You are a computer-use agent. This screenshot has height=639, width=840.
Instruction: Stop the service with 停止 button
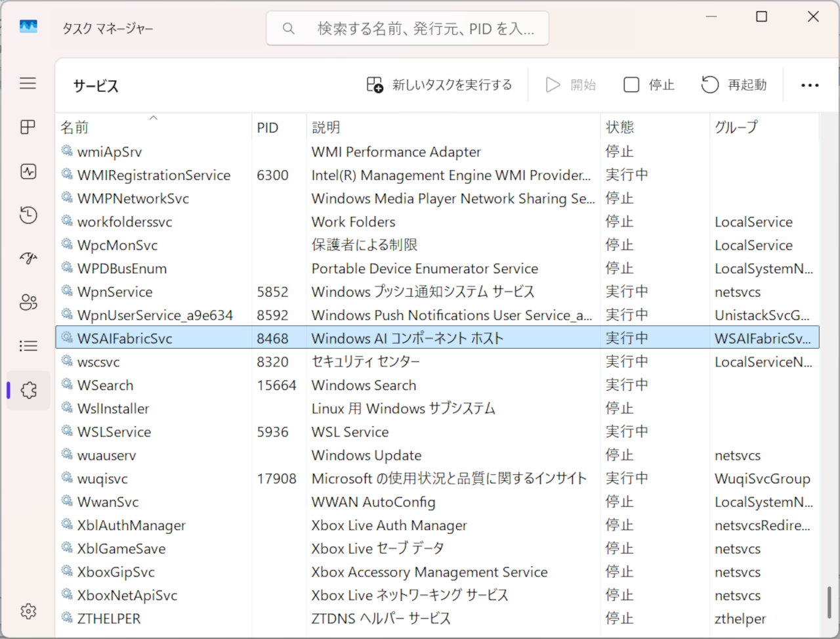click(648, 85)
